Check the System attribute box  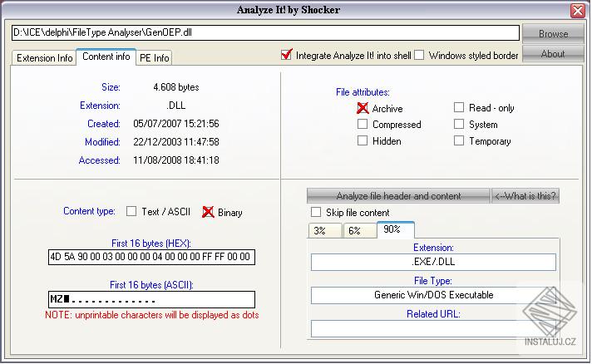pyautogui.click(x=459, y=124)
